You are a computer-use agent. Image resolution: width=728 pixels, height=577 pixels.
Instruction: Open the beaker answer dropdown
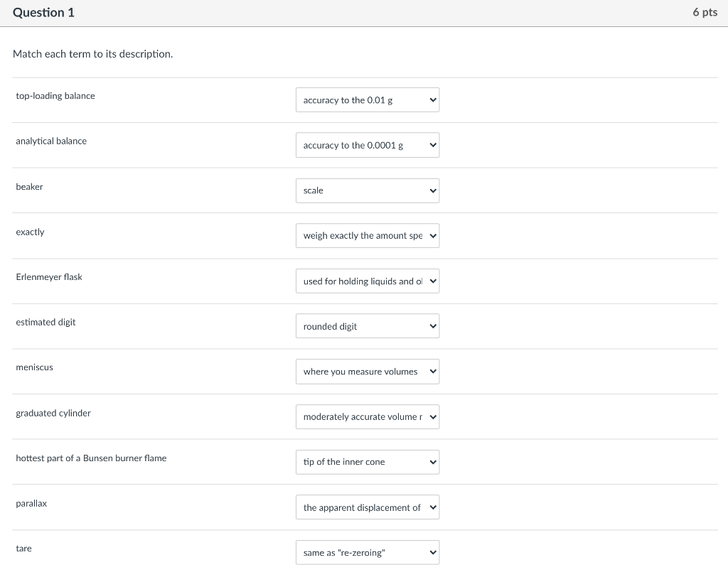(368, 190)
